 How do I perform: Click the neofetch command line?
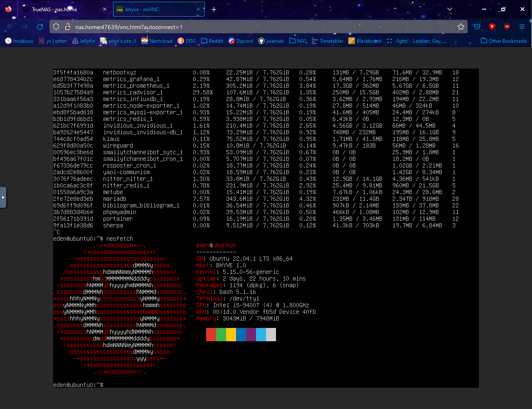point(93,239)
